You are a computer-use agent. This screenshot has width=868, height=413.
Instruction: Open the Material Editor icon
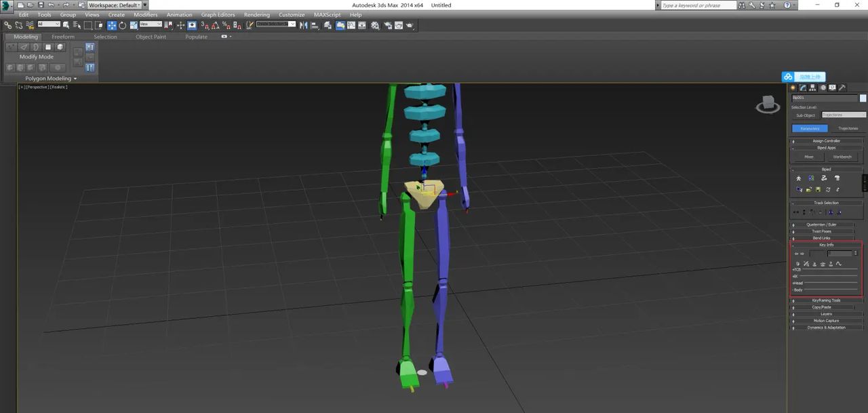375,25
